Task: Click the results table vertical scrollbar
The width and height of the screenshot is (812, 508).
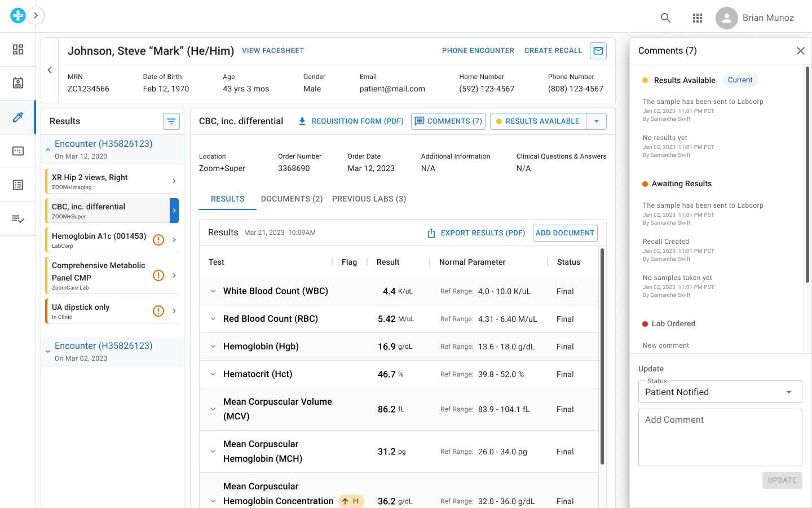Action: pyautogui.click(x=602, y=356)
